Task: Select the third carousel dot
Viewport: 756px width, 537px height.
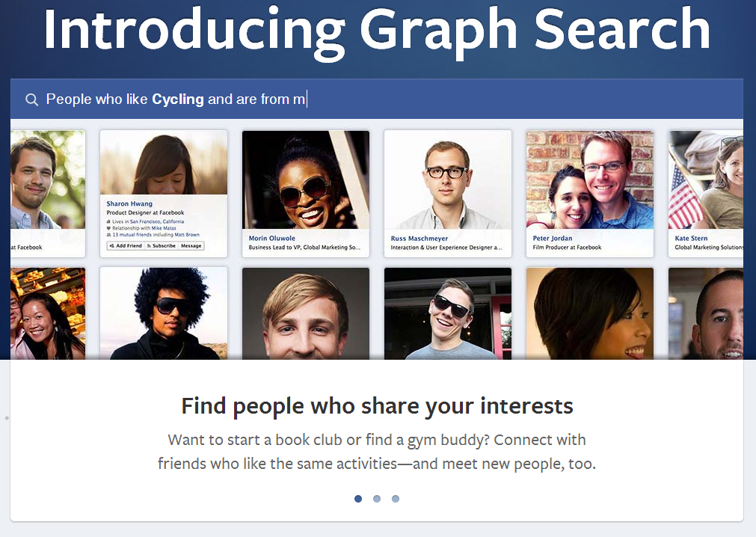Action: click(x=396, y=498)
